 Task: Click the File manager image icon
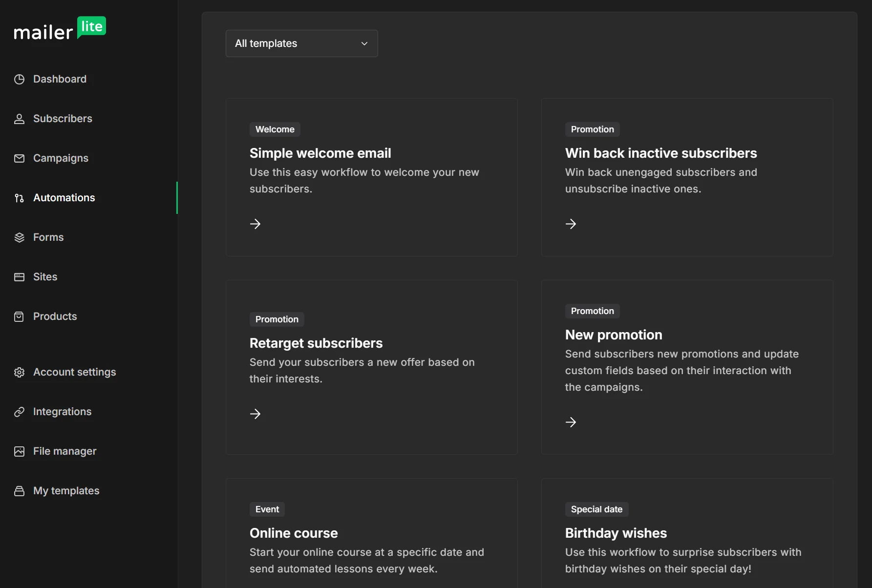(19, 451)
